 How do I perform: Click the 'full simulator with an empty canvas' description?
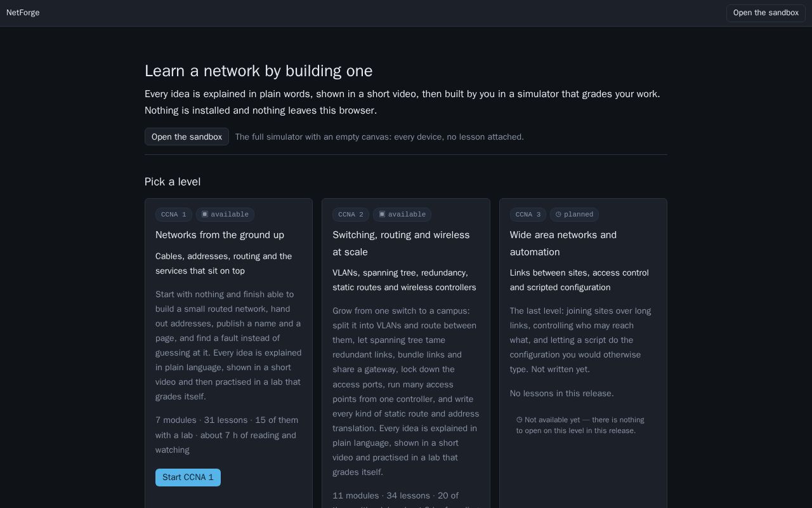click(379, 137)
